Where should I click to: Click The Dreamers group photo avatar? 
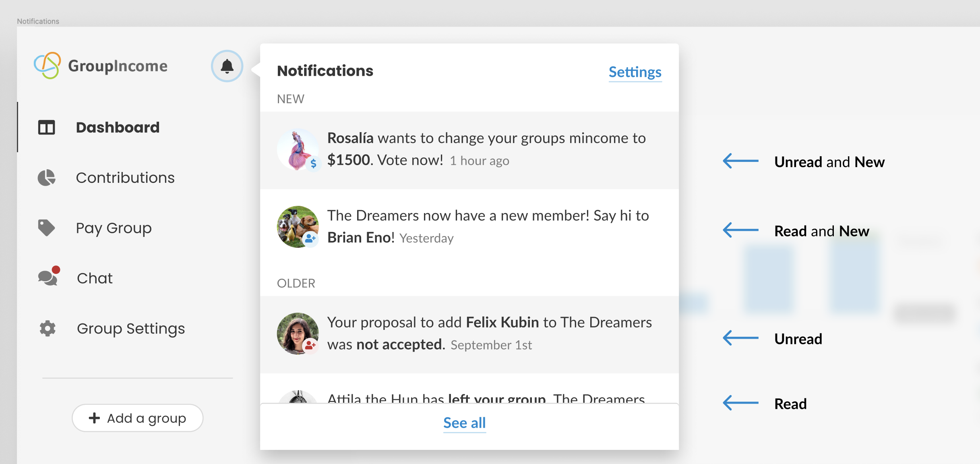click(x=298, y=226)
